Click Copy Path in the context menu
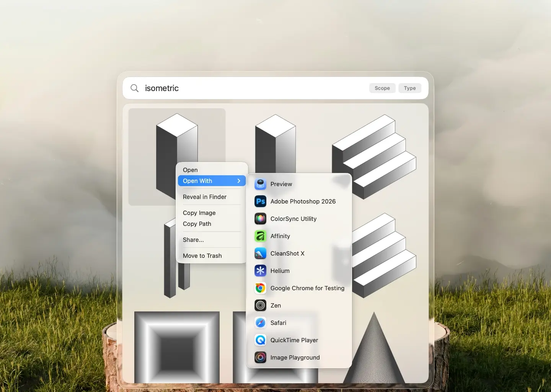Viewport: 551px width, 392px height. [197, 224]
